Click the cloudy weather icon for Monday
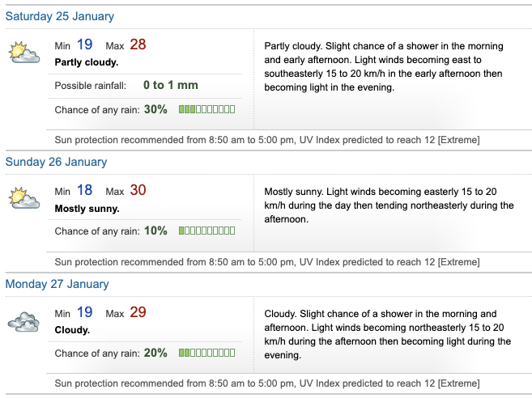532x398 pixels. pyautogui.click(x=23, y=321)
